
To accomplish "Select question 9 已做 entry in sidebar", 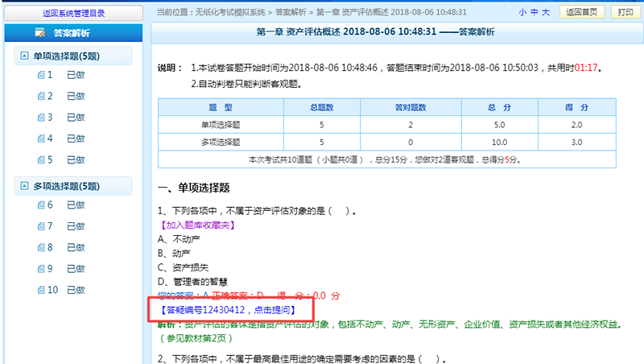I will [76, 269].
